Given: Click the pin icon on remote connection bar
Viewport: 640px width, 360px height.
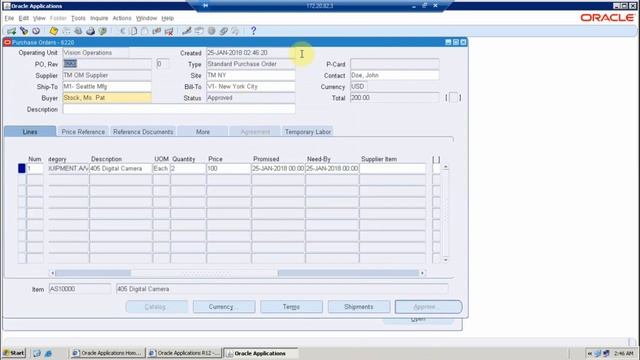Looking at the screenshot, I should click(205, 6).
